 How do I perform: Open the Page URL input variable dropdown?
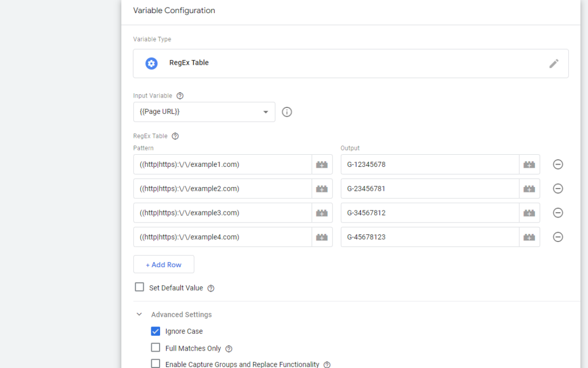(204, 112)
